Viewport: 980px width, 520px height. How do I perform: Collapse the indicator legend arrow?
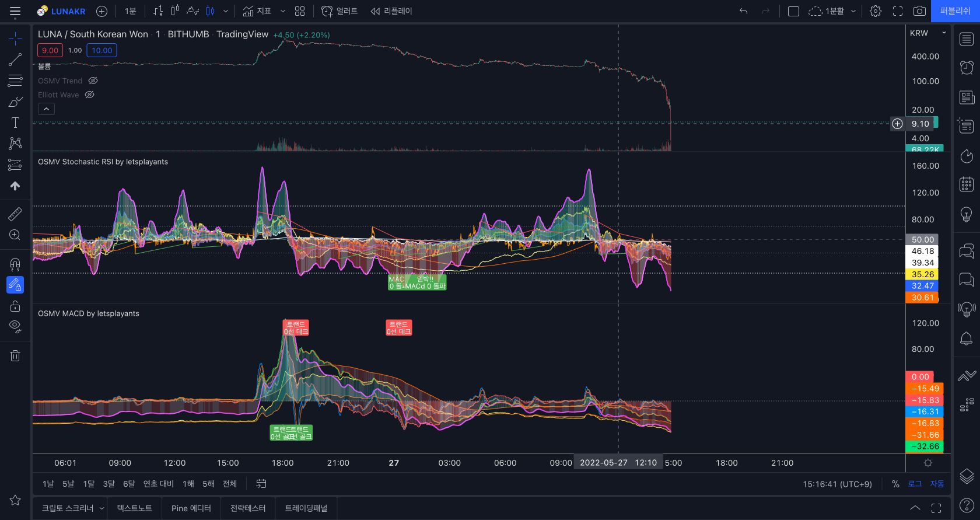pyautogui.click(x=46, y=109)
